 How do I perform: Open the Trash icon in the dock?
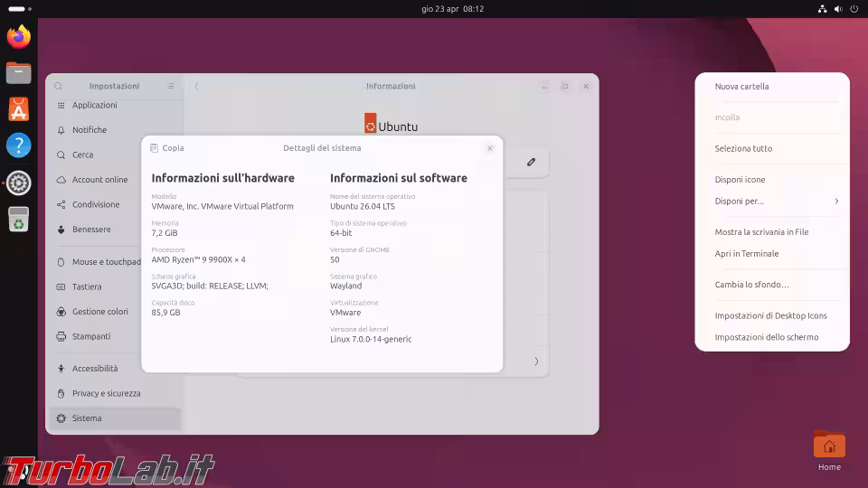pyautogui.click(x=18, y=219)
